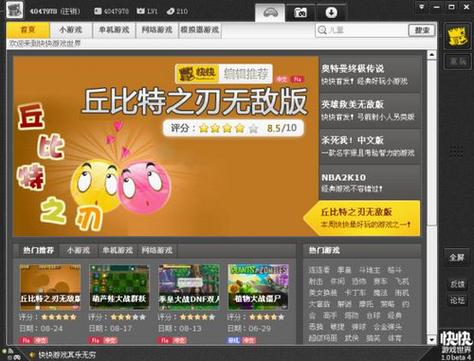Screen dimensions: 474x361
Task: Open the gamepad games tab icon
Action: pyautogui.click(x=270, y=13)
